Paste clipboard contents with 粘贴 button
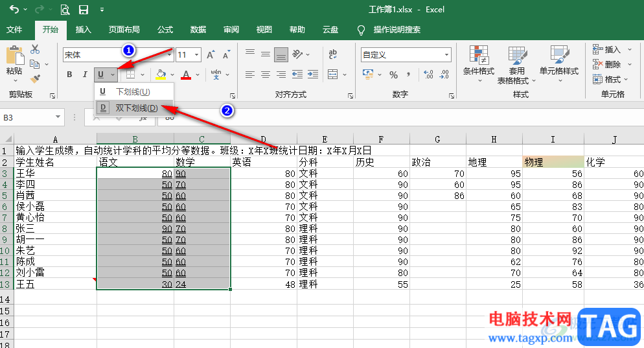The width and height of the screenshot is (644, 348). tap(14, 60)
